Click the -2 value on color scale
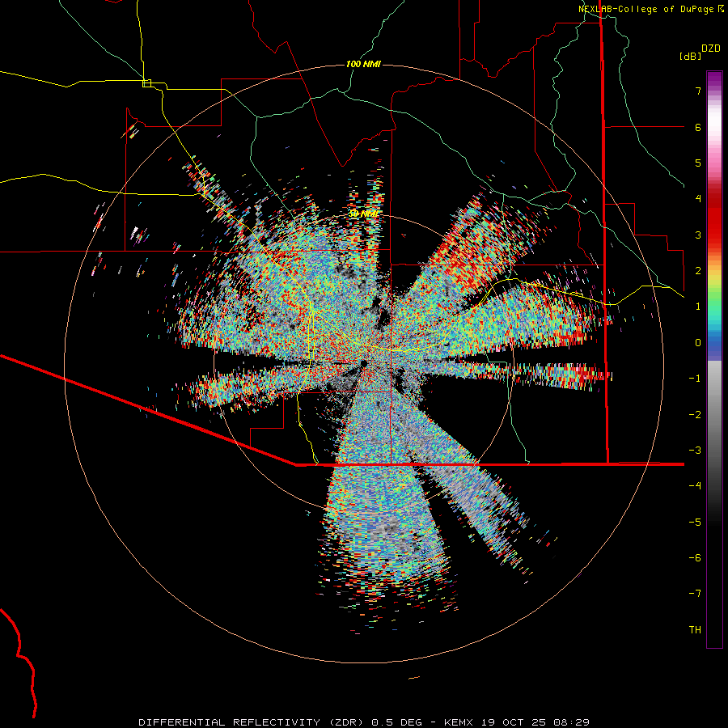 click(695, 415)
